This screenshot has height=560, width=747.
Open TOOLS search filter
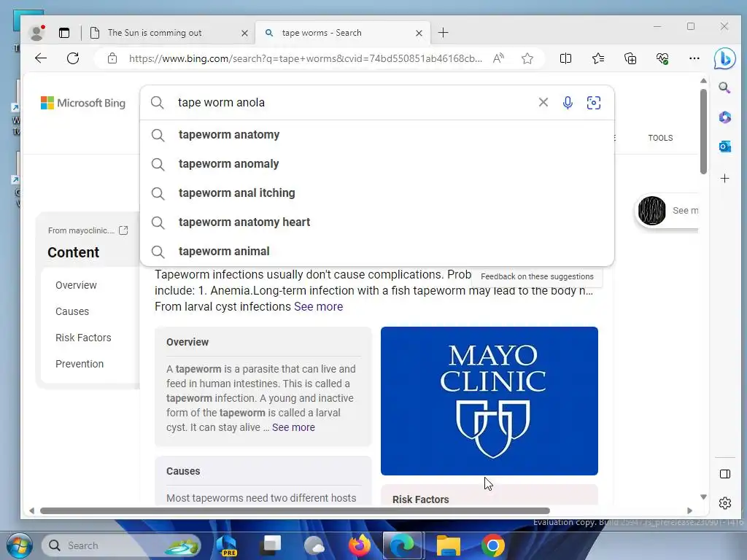660,138
